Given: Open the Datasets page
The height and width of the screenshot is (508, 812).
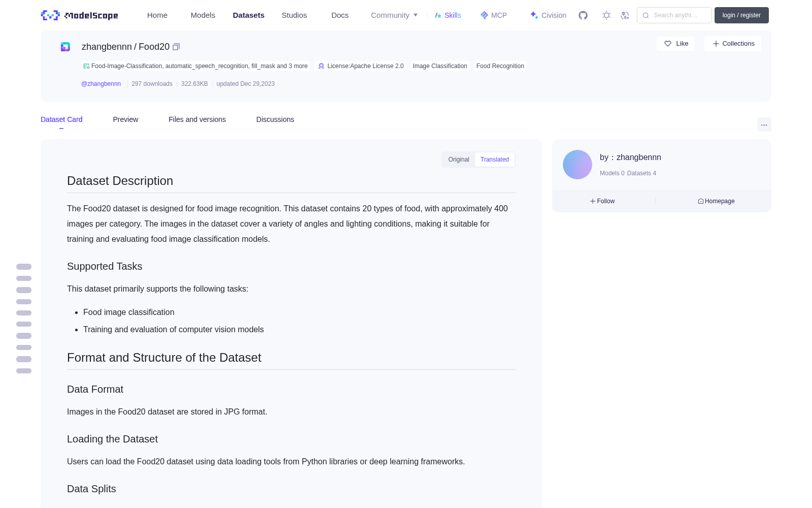Looking at the screenshot, I should click(249, 15).
